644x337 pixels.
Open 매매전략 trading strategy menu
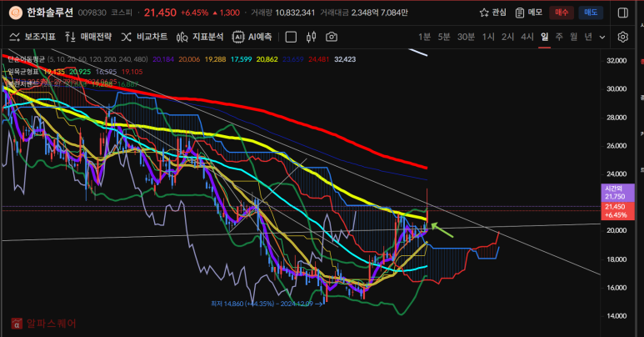88,37
